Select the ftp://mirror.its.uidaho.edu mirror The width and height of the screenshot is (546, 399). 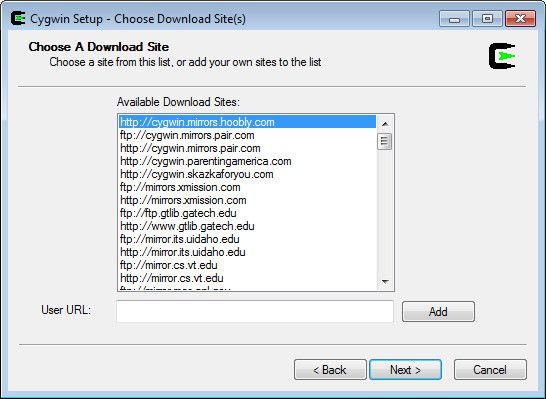(x=248, y=239)
